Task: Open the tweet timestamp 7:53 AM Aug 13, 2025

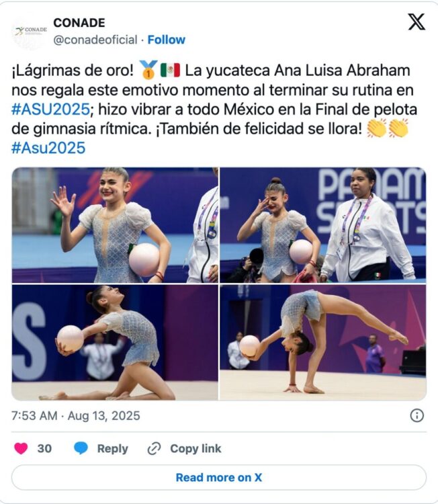Action: (76, 415)
